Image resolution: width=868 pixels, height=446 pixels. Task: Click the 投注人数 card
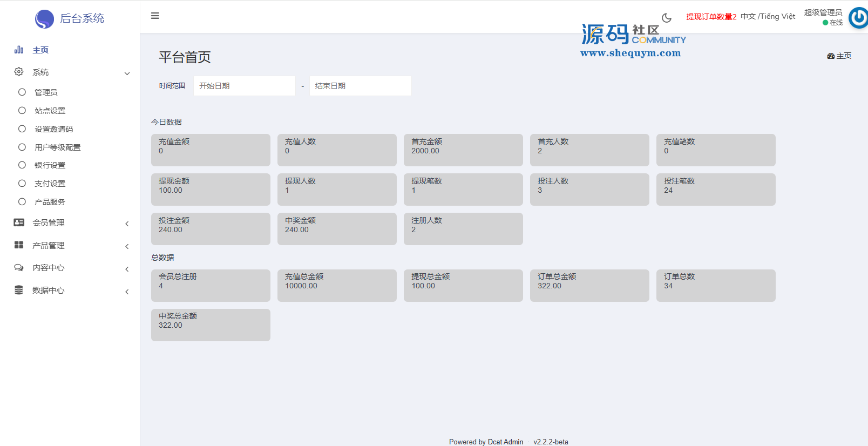click(589, 190)
